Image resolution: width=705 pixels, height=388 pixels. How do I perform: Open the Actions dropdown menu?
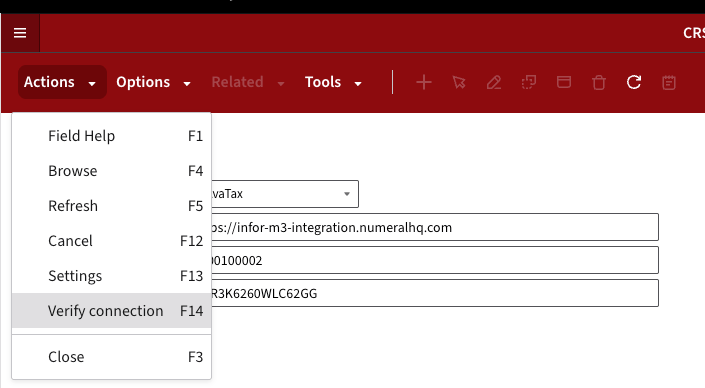coord(62,82)
